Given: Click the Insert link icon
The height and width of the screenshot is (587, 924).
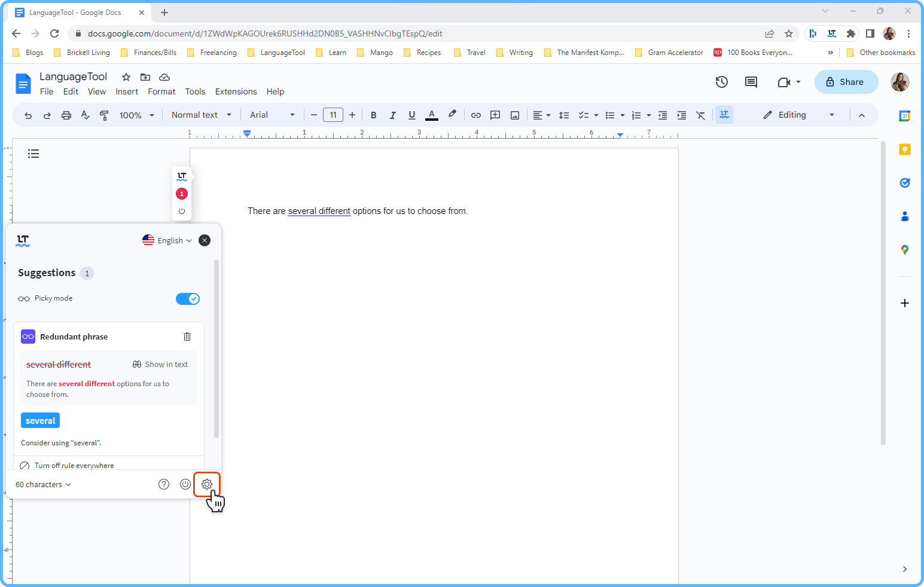Looking at the screenshot, I should pyautogui.click(x=476, y=115).
